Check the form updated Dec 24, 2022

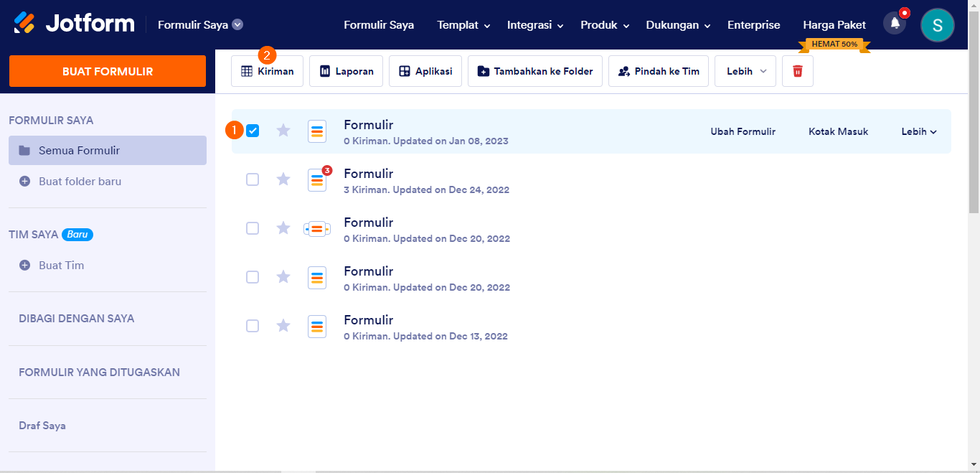253,179
